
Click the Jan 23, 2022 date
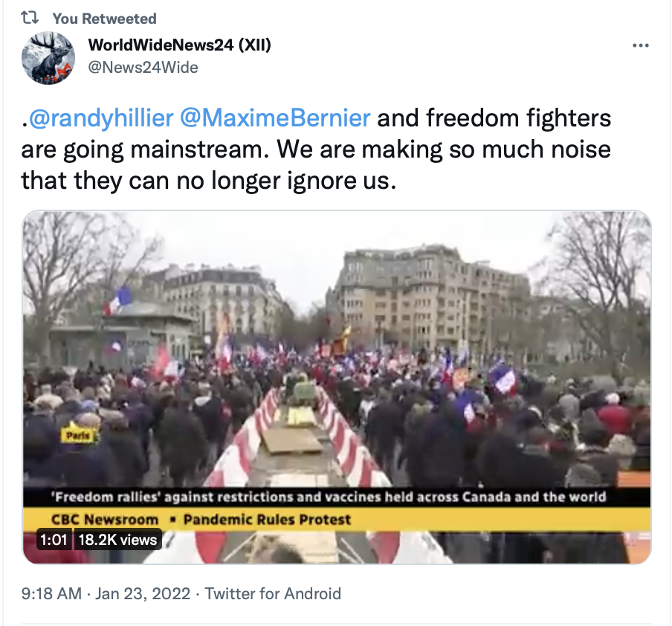143,594
